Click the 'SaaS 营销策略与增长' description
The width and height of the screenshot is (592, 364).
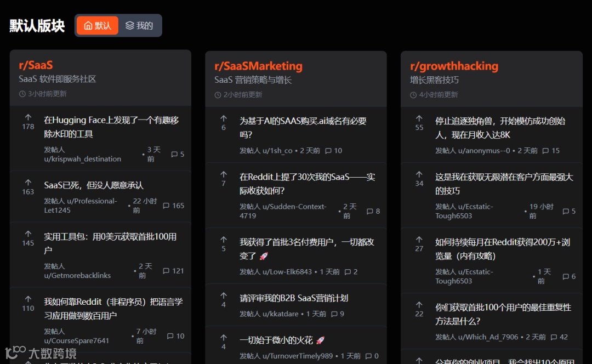(x=253, y=80)
